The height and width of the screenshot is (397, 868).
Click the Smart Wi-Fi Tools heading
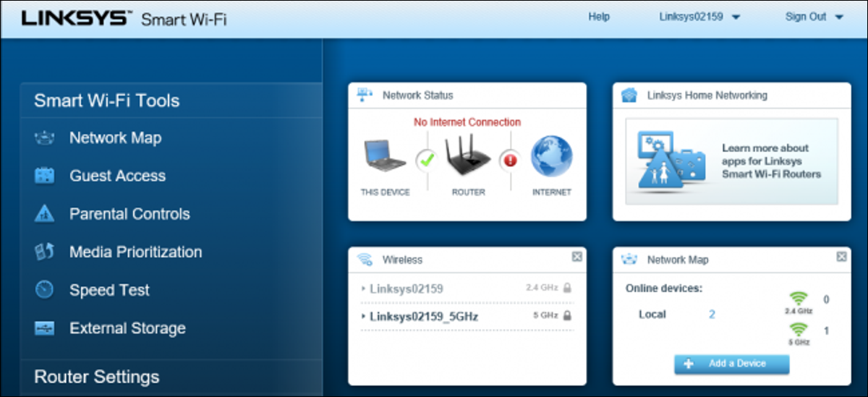107,101
